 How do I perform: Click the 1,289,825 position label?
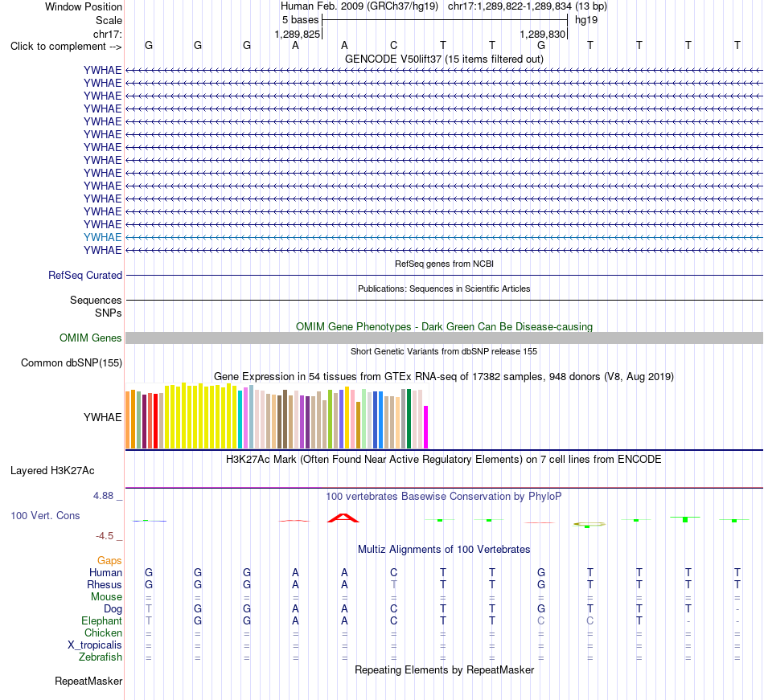pyautogui.click(x=298, y=35)
